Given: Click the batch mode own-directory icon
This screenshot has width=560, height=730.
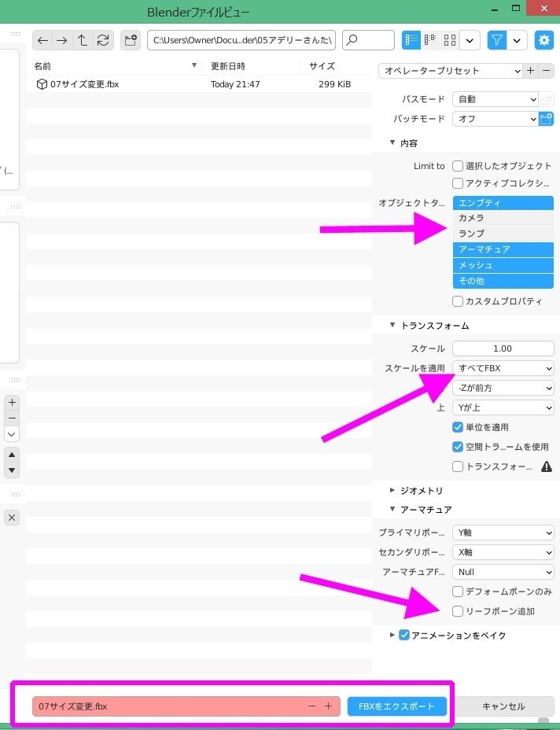Looking at the screenshot, I should 547,119.
